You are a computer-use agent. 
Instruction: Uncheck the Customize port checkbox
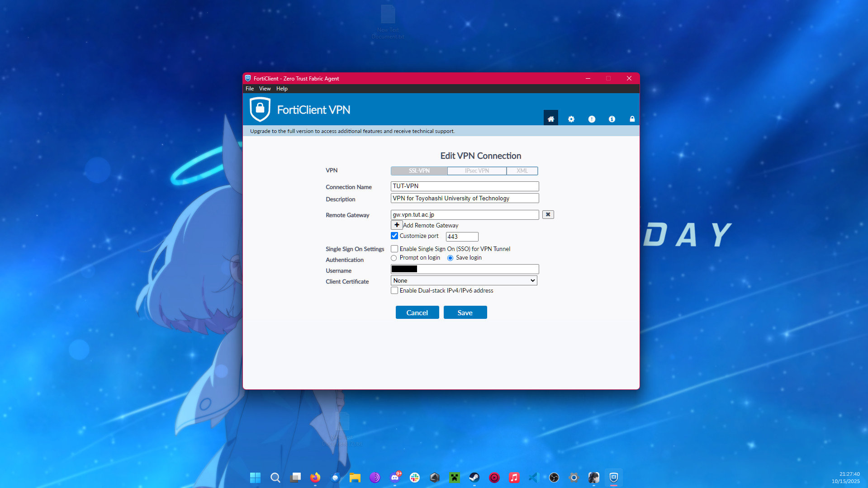tap(394, 236)
